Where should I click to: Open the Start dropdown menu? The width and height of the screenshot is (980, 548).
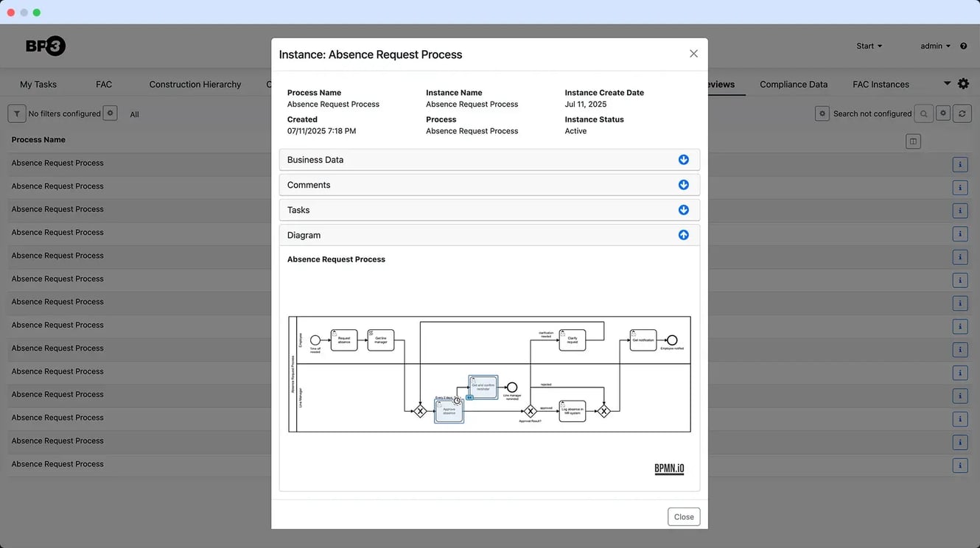click(x=869, y=46)
